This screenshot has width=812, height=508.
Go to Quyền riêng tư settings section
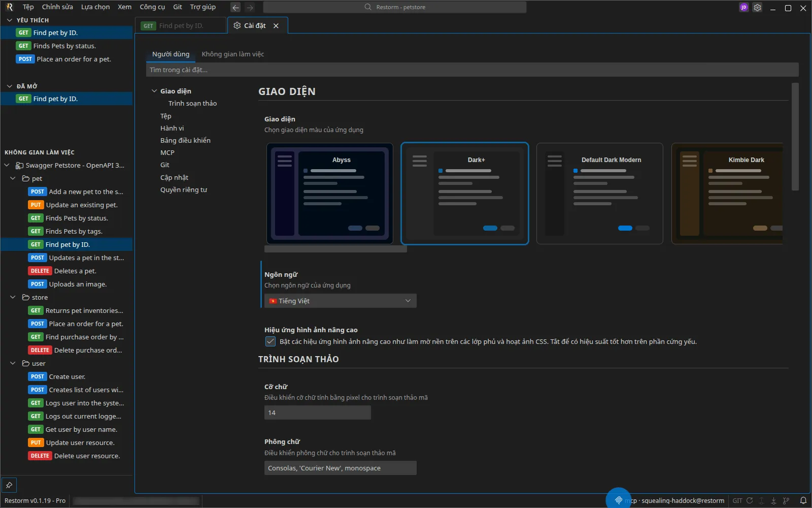pos(184,189)
